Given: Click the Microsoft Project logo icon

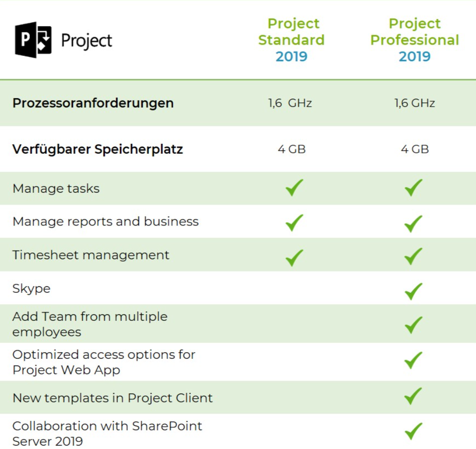Looking at the screenshot, I should coord(33,40).
